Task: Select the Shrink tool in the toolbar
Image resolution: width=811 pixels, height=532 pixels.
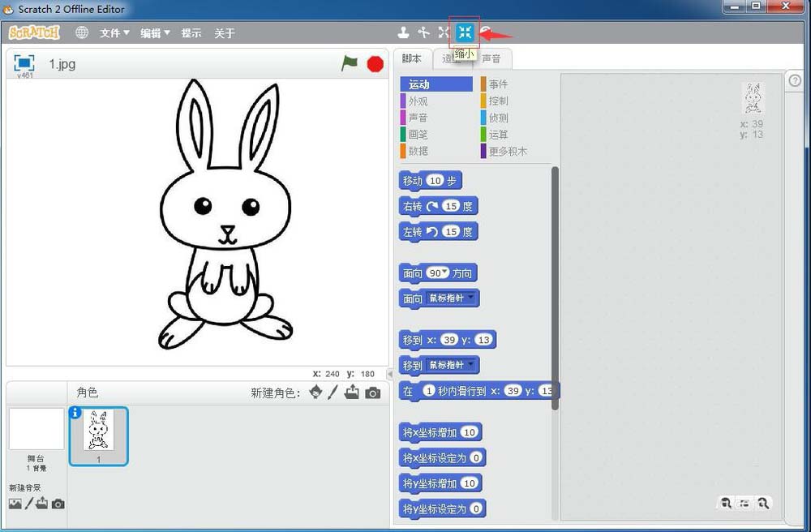Action: click(465, 32)
